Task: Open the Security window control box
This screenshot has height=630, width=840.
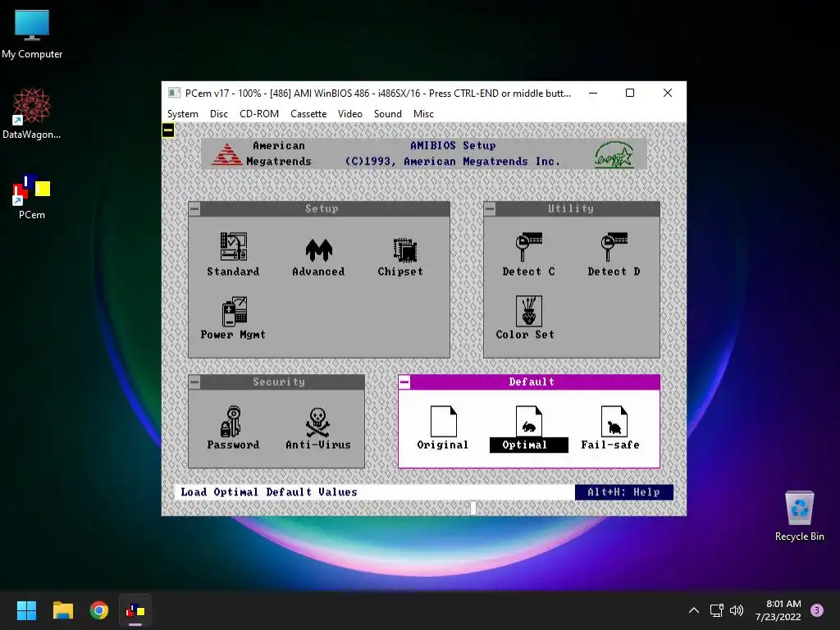Action: pyautogui.click(x=194, y=382)
